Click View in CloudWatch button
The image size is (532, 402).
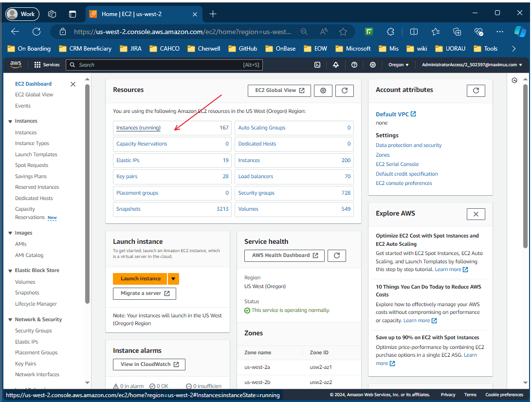point(149,365)
